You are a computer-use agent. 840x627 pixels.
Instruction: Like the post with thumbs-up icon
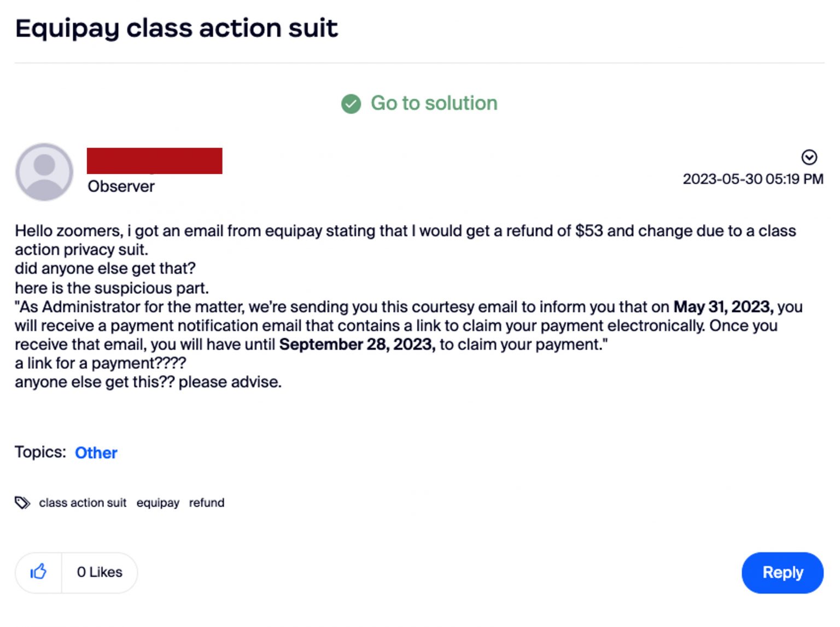tap(38, 572)
